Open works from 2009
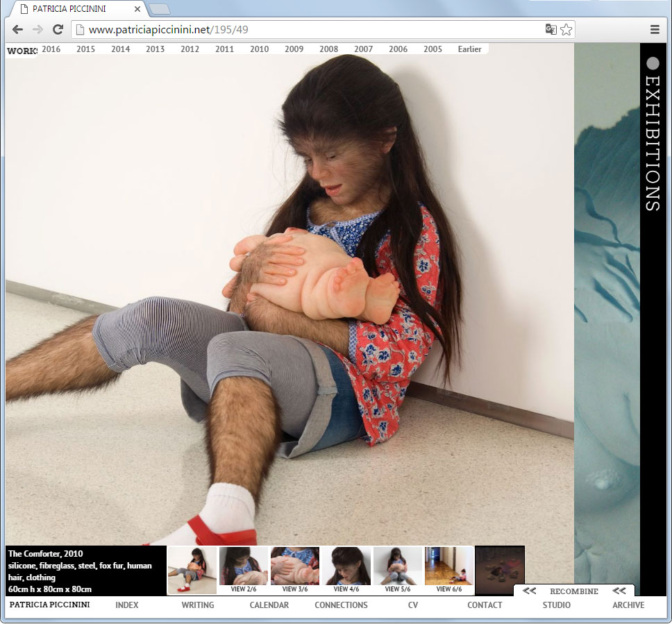The height and width of the screenshot is (624, 672). (x=294, y=49)
